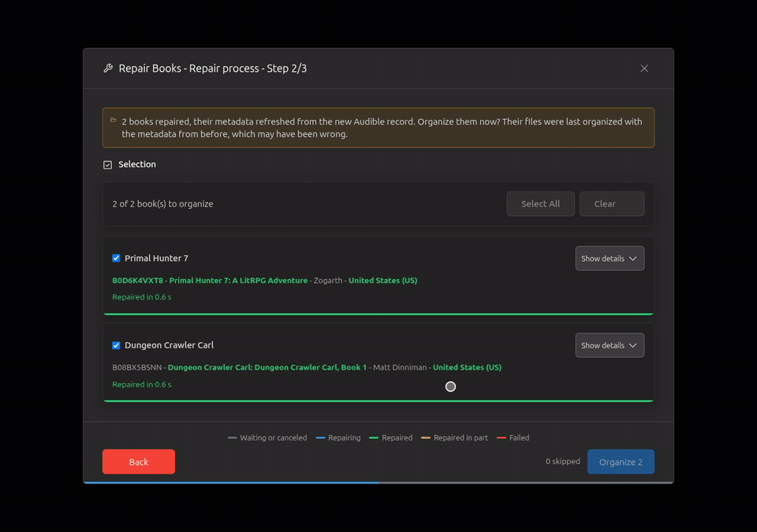Click the Selection checkbox icon
757x532 pixels.
tap(108, 165)
